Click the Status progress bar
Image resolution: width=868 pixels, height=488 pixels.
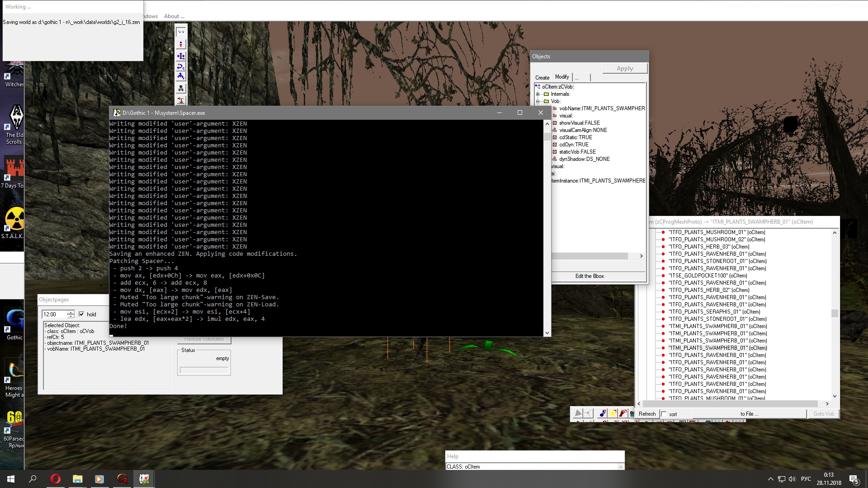coord(204,371)
